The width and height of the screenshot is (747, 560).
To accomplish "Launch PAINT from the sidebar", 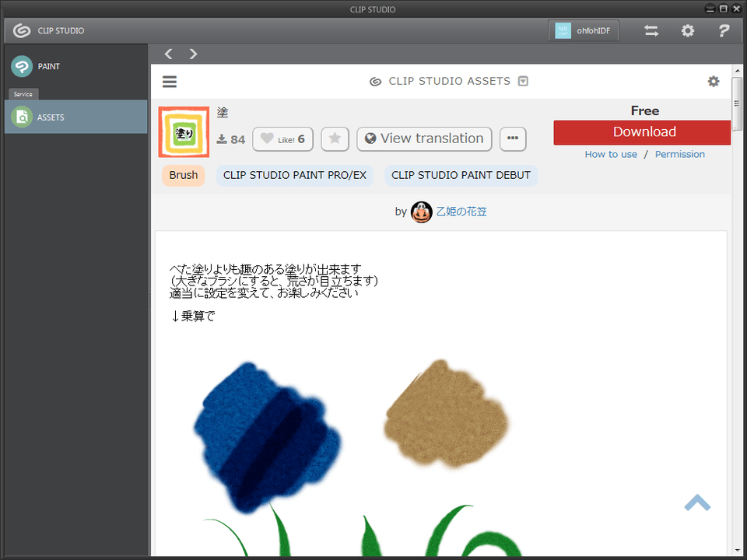I will (76, 66).
